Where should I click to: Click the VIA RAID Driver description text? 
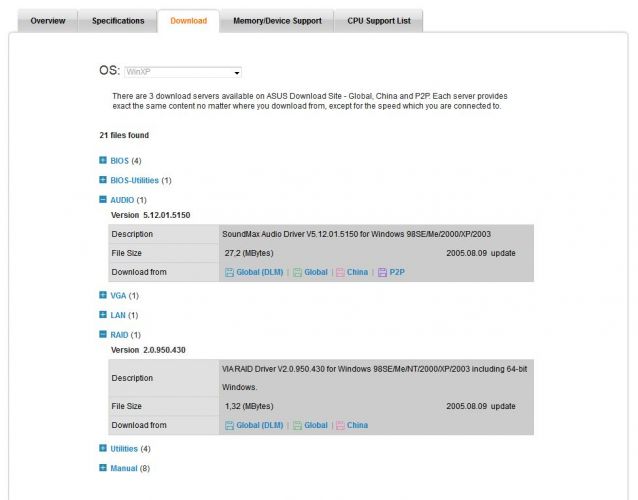click(374, 378)
